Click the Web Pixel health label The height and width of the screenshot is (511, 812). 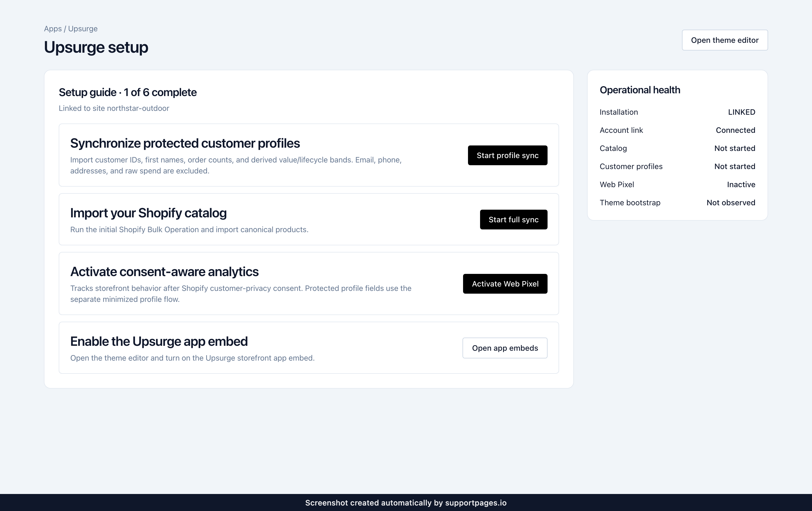tap(617, 184)
